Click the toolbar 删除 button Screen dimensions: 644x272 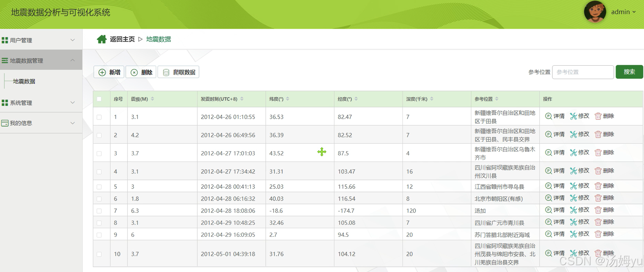[141, 72]
